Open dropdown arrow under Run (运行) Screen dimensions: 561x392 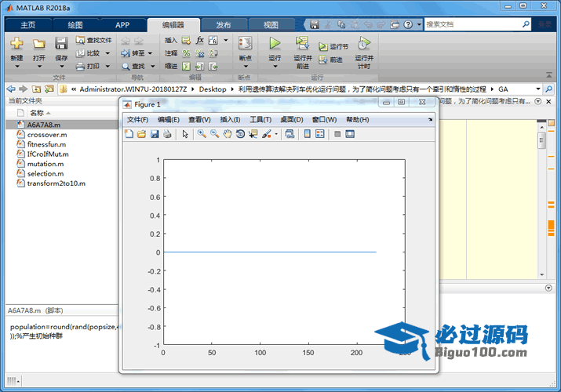(275, 67)
